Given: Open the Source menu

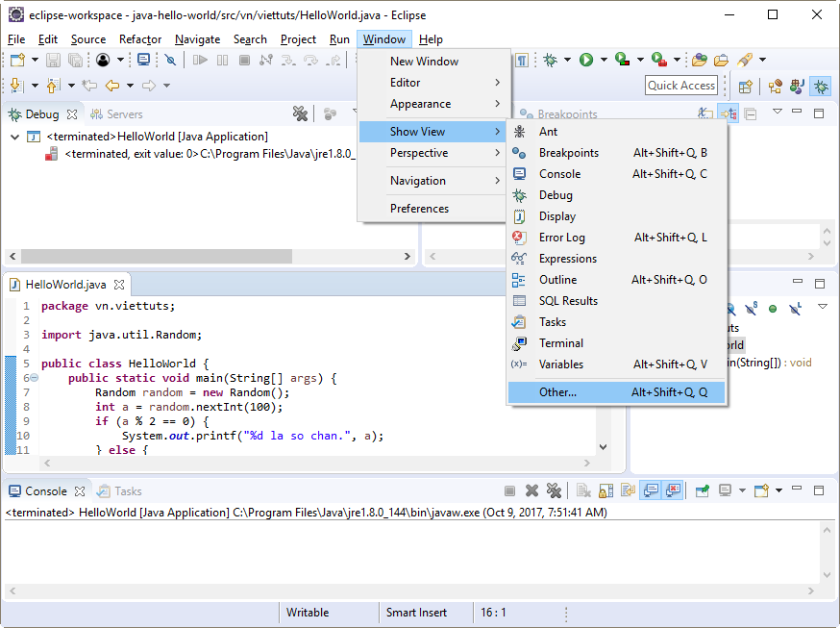Looking at the screenshot, I should point(88,39).
